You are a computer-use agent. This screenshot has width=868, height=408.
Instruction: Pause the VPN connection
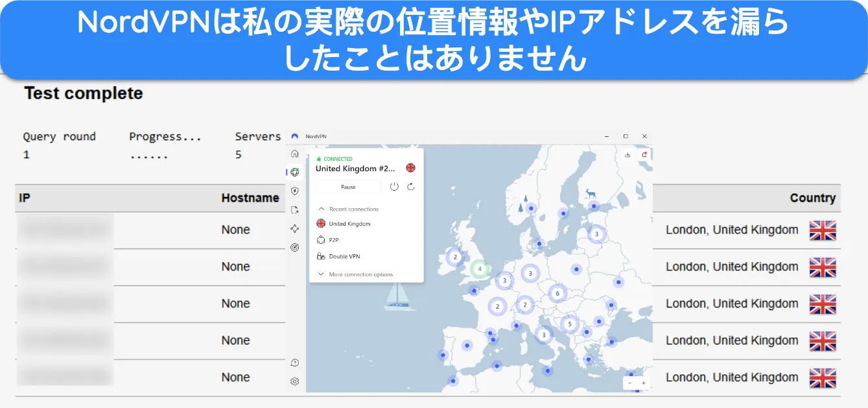coord(348,187)
